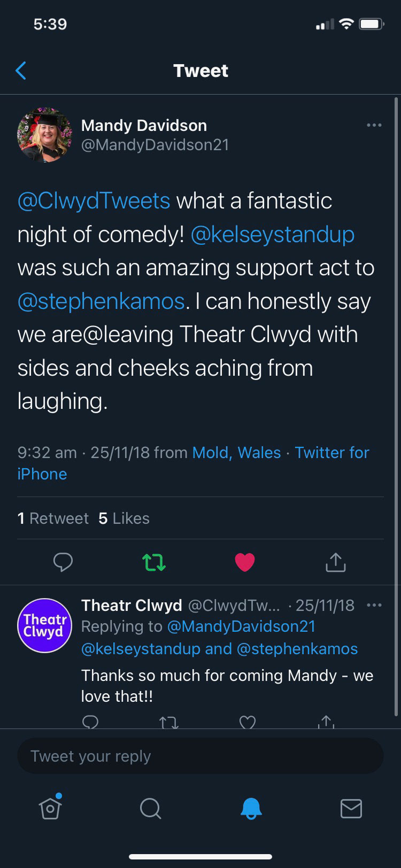Screen dimensions: 401x868
Task: Open the @kelseystandup mention in tweet
Action: pos(272,235)
